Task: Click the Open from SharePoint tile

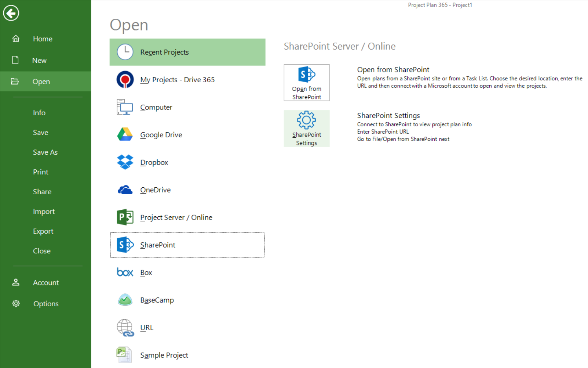Action: (306, 83)
